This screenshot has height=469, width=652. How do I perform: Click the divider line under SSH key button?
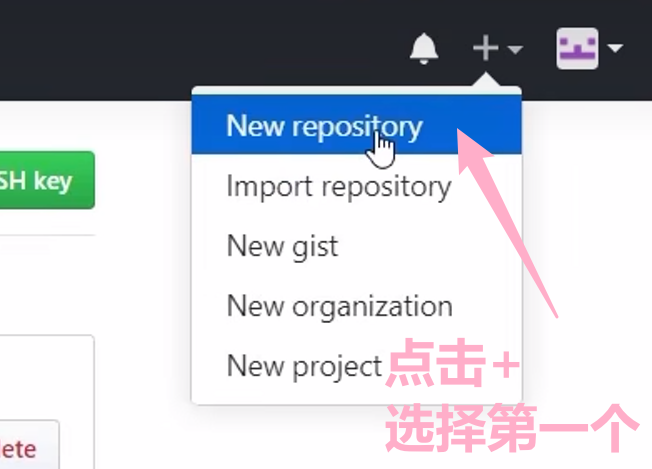47,235
